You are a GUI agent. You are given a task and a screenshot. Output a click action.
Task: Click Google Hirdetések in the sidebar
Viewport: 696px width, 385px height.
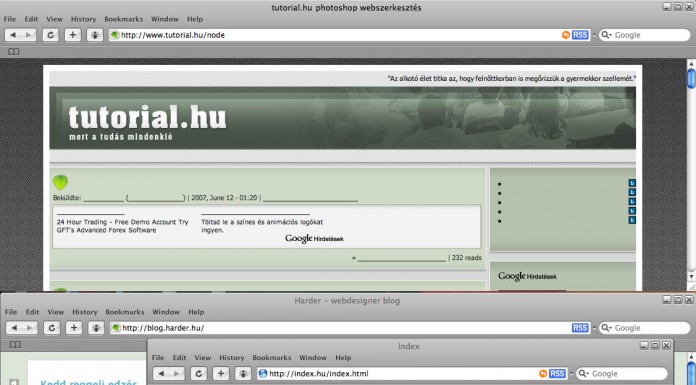(527, 276)
